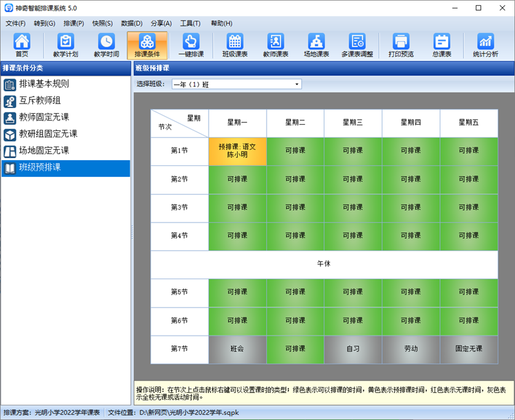The height and width of the screenshot is (420, 515).
Task: Click 第4节 可排课 cell under 星期五
Action: pyautogui.click(x=469, y=236)
